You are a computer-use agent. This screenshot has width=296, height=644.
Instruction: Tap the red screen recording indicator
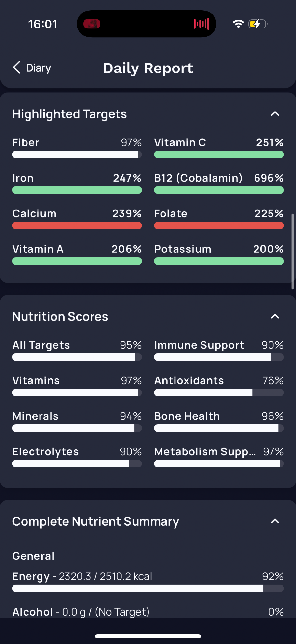tap(92, 24)
